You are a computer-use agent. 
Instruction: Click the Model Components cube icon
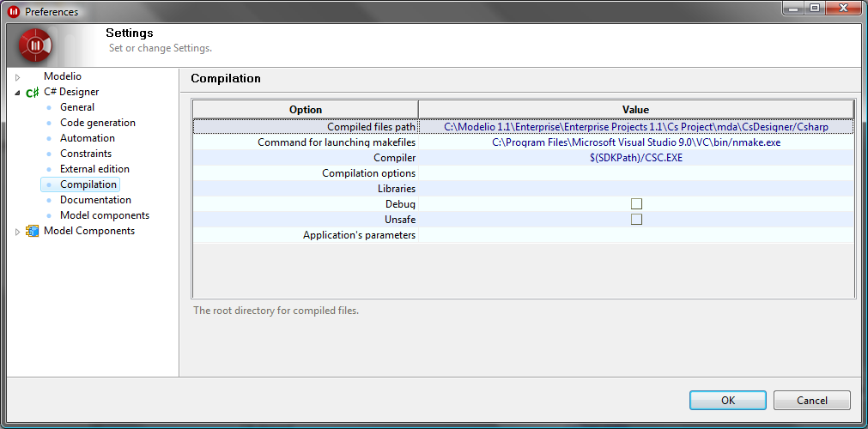[33, 231]
